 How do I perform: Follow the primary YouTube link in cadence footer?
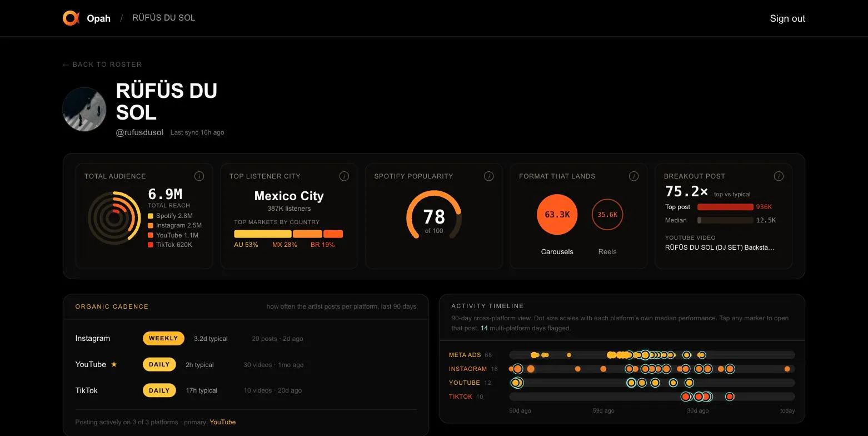[x=223, y=422]
